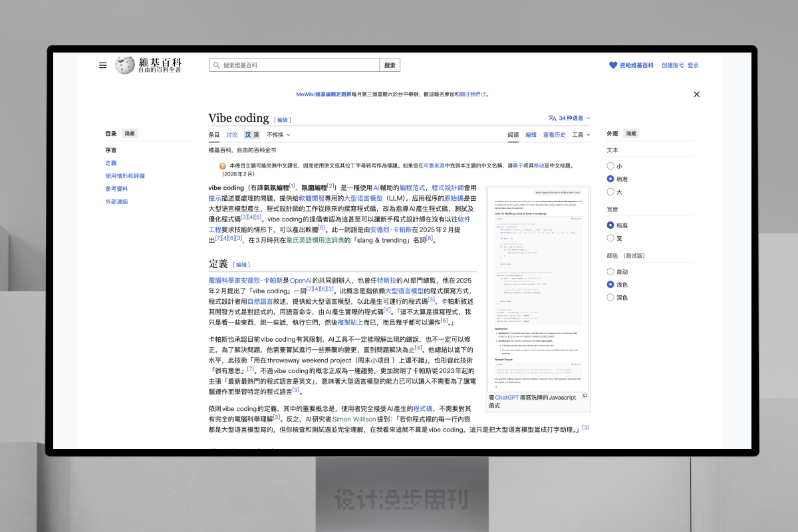Open the hamburger main menu

pyautogui.click(x=103, y=65)
